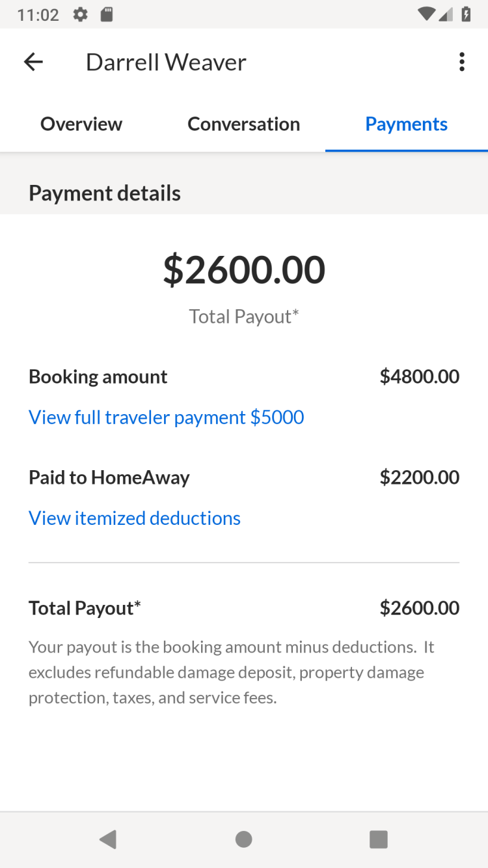Tap the Wi-Fi signal status icon
This screenshot has width=488, height=868.
(x=426, y=14)
